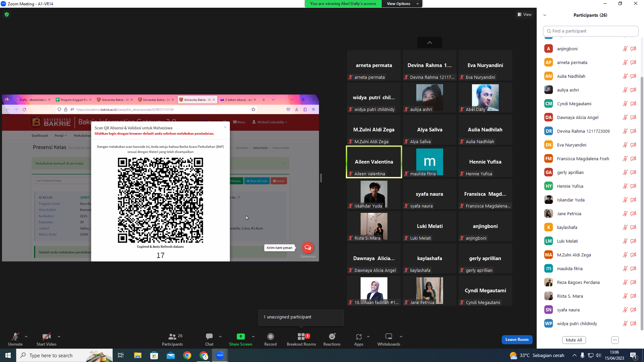Open Zoom icon in the taskbar

220,355
